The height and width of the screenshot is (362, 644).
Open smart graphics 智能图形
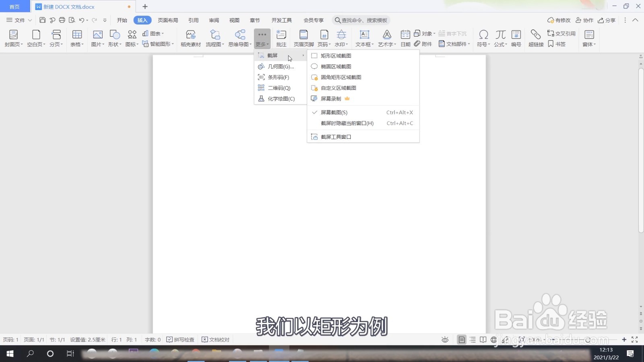click(158, 44)
